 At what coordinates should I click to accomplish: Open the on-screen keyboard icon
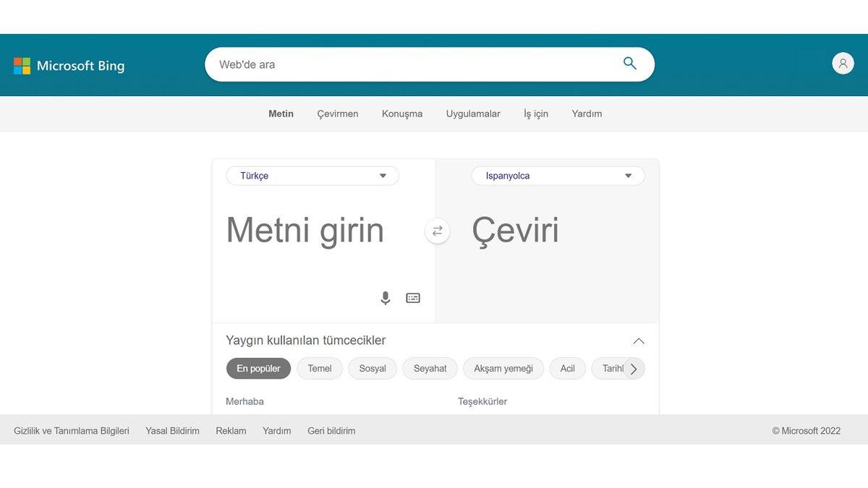point(412,297)
